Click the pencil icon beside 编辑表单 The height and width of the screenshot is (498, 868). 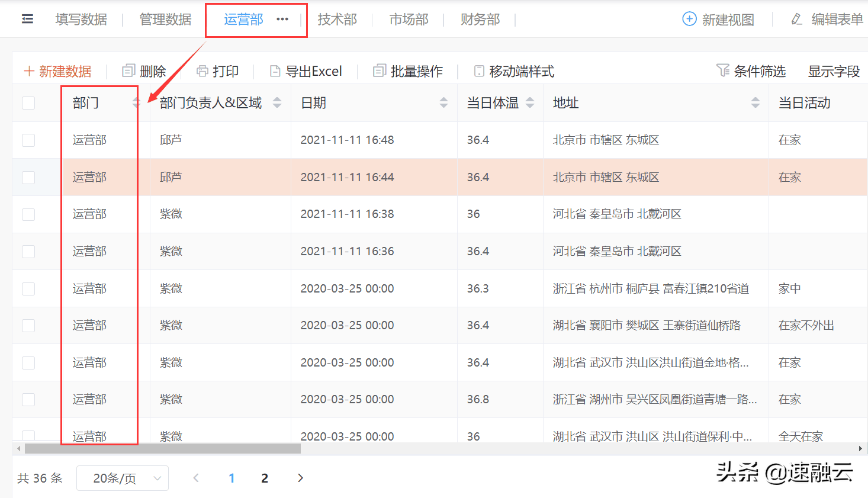pyautogui.click(x=797, y=20)
